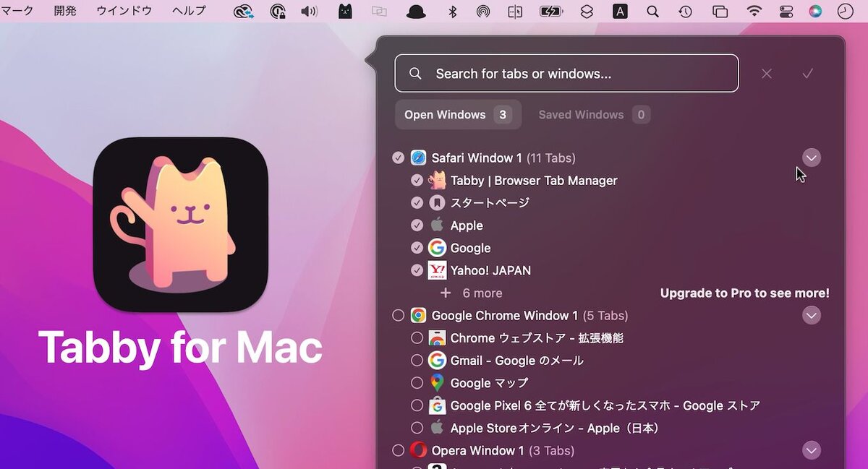The height and width of the screenshot is (469, 868).
Task: Click the Google Maps pin icon
Action: click(437, 383)
